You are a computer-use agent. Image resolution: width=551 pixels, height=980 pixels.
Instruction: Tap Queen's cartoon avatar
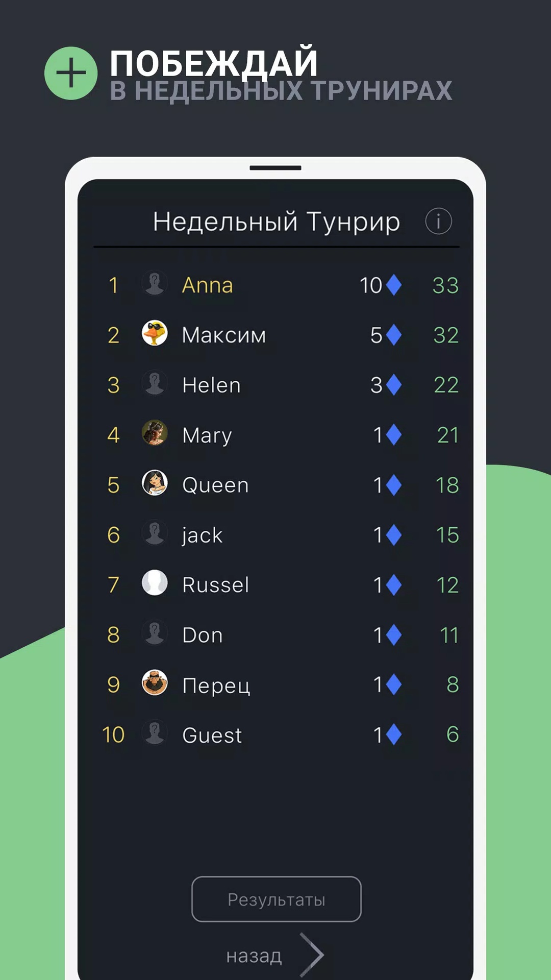coord(155,483)
